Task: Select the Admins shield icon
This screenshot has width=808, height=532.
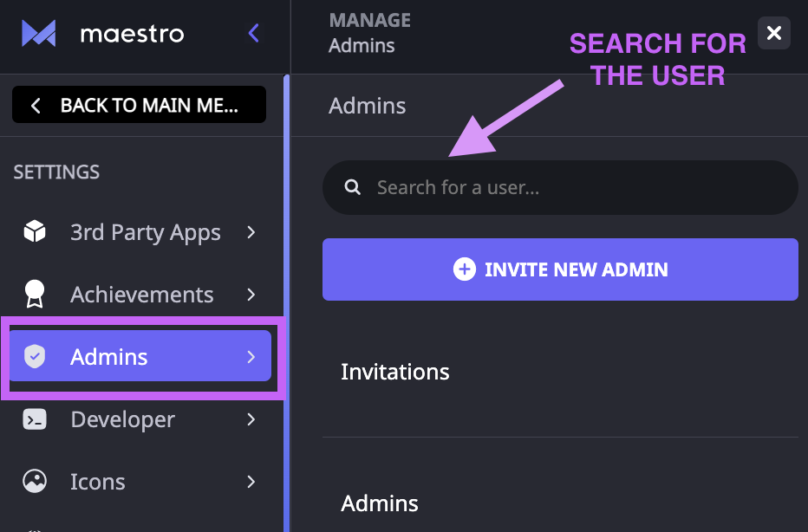Action: tap(35, 356)
